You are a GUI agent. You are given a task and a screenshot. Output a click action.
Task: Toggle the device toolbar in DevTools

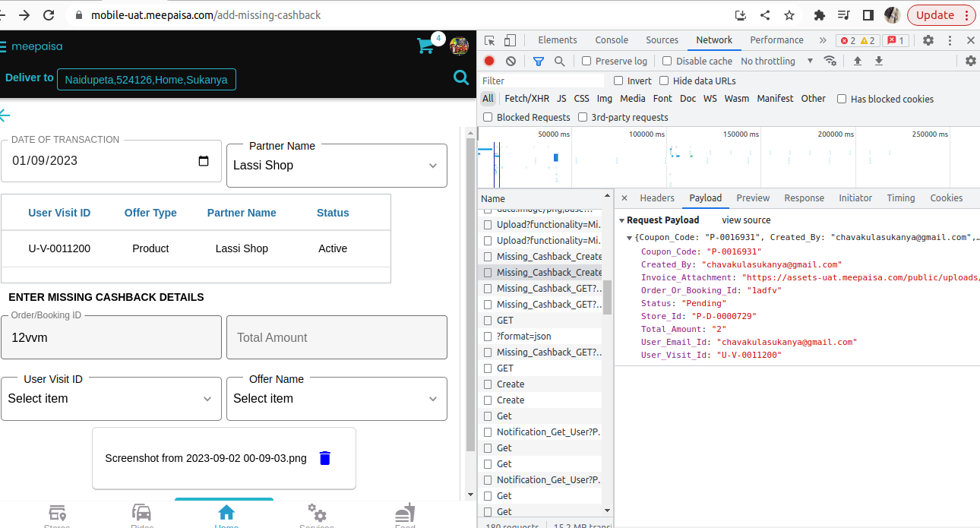[x=510, y=40]
